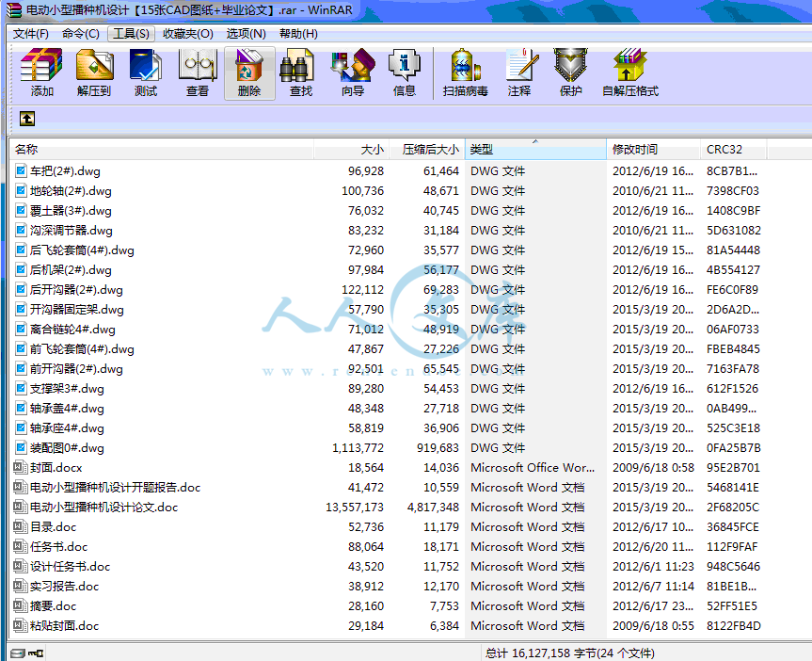The height and width of the screenshot is (661, 812).
Task: Click the modified time 2012/6/1 11:23
Action: (x=653, y=566)
